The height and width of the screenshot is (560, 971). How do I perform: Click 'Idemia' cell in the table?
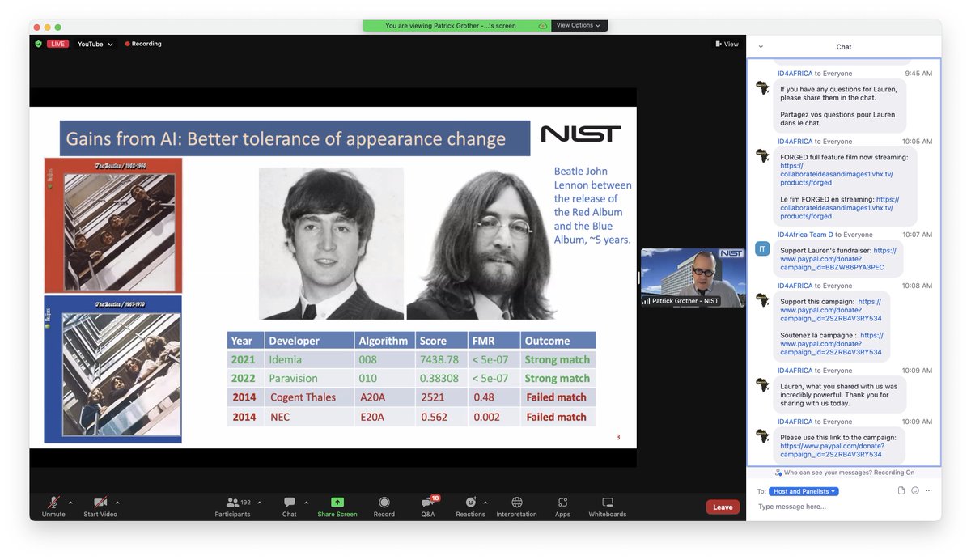(309, 359)
